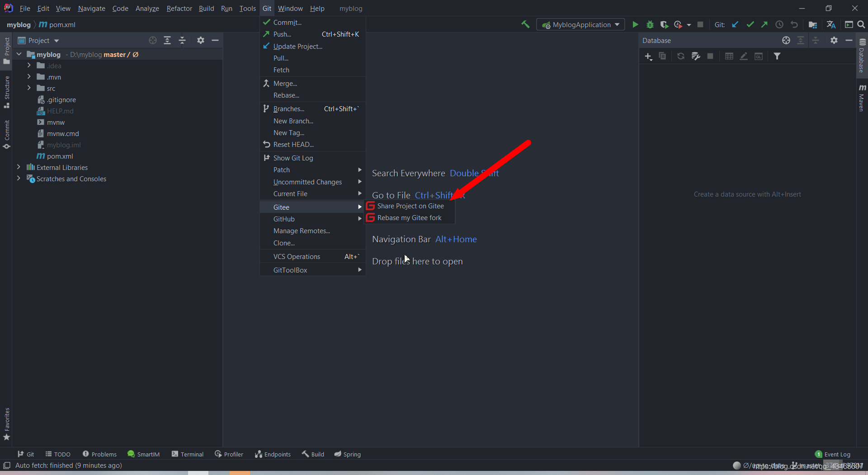Click the Database jump to console icon
The width and height of the screenshot is (868, 475).
[x=759, y=56]
